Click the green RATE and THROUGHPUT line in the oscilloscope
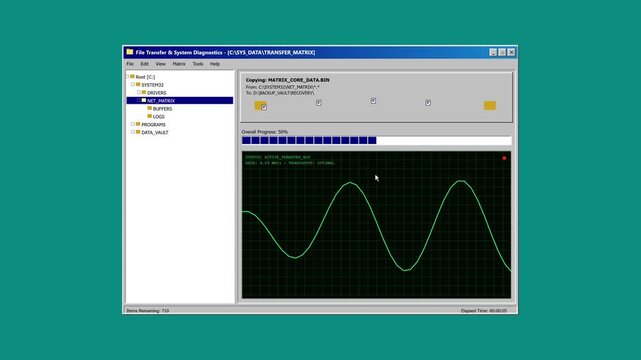 [x=290, y=163]
